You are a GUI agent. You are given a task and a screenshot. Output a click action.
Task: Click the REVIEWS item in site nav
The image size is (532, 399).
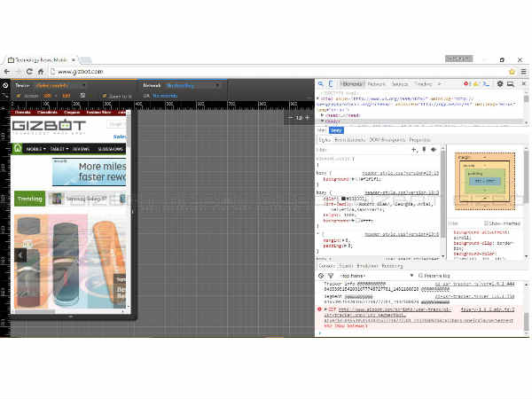coord(81,149)
